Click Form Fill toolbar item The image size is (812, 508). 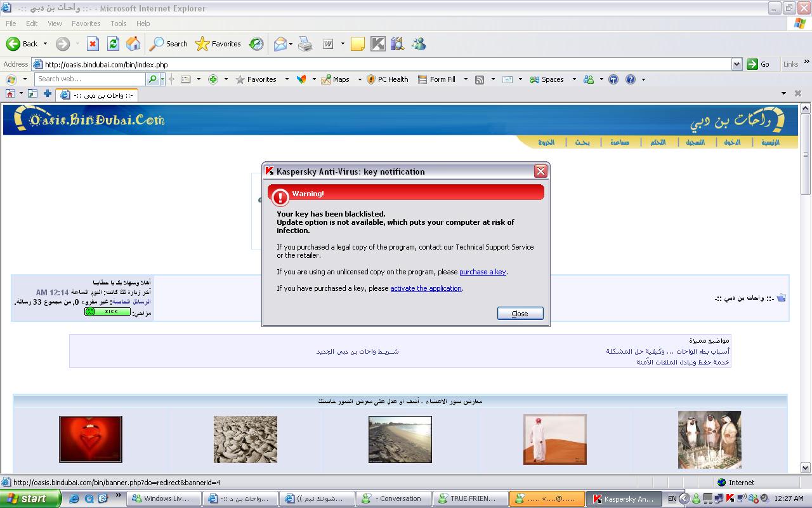tap(436, 79)
